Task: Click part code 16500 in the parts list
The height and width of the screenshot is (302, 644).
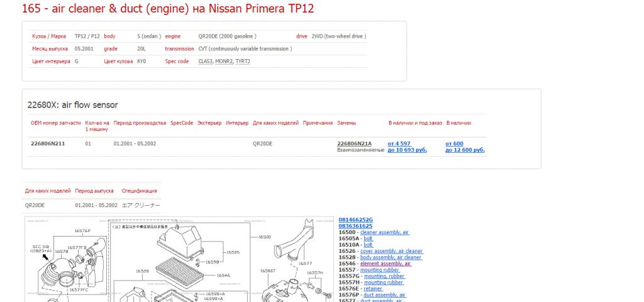Action: tap(347, 232)
